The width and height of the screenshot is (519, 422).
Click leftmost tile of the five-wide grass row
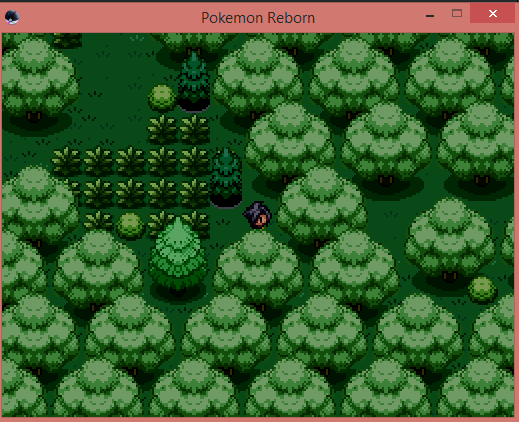pyautogui.click(x=67, y=162)
